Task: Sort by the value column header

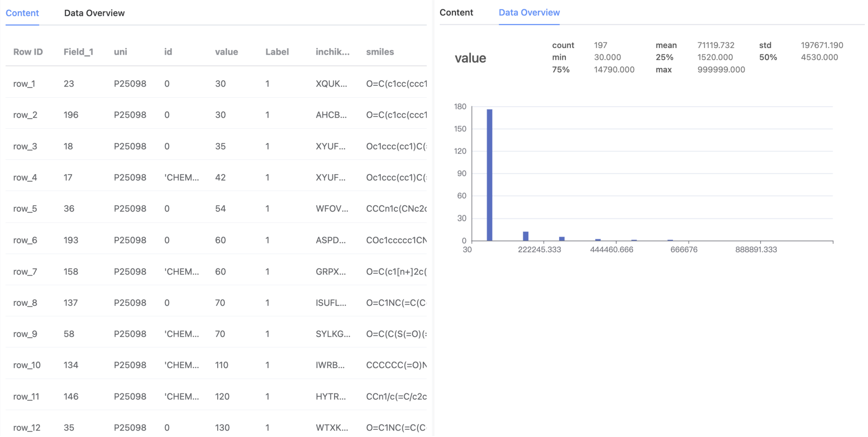Action: [x=226, y=52]
